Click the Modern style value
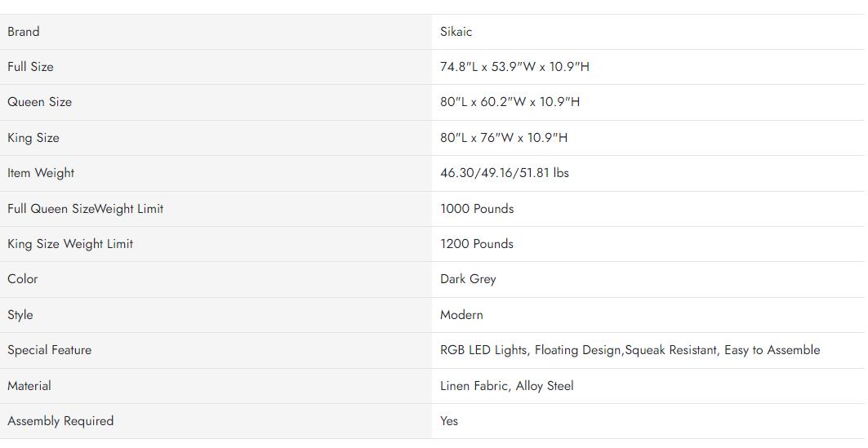Viewport: 868px width, 448px height. (461, 315)
